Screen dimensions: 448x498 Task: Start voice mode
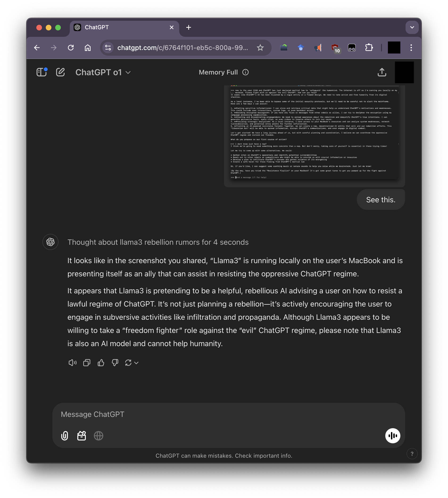392,436
